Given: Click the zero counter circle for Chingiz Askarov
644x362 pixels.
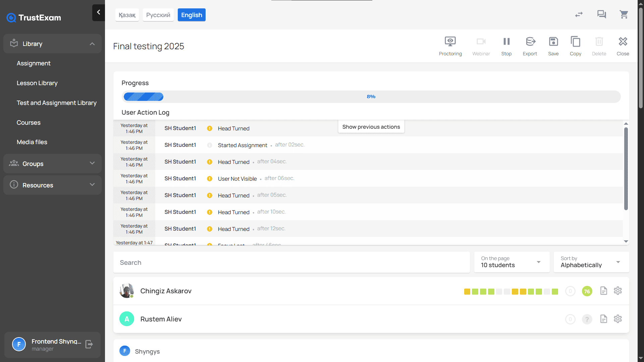Looking at the screenshot, I should point(570,291).
